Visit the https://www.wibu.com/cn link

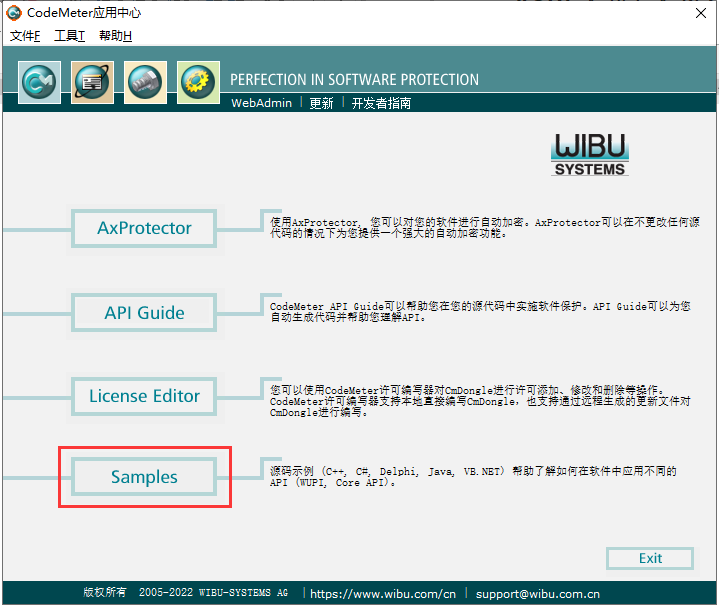tap(383, 594)
